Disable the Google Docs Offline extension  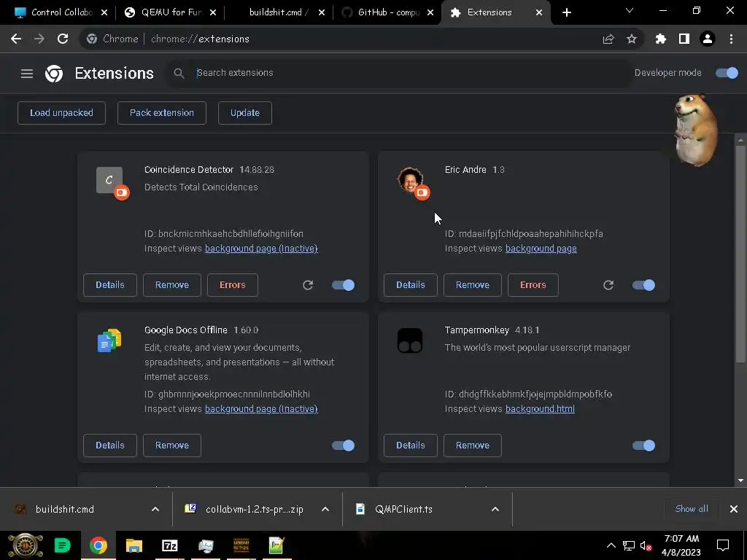(343, 446)
